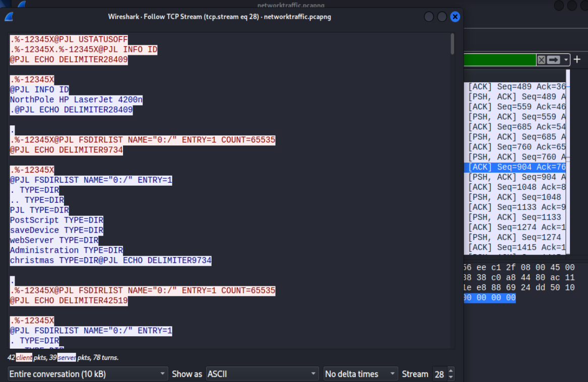Select packet row [PSH, ACK] Seq=904
Image resolution: width=588 pixels, height=382 pixels.
pyautogui.click(x=515, y=177)
